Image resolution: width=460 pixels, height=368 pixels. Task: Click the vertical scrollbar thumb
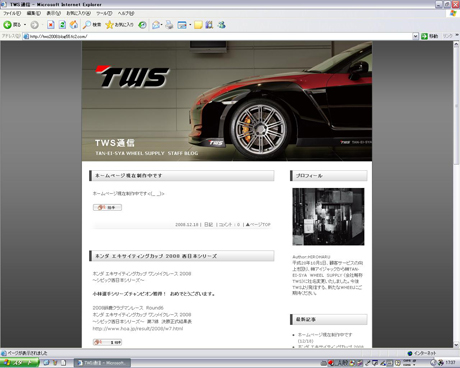click(456, 106)
